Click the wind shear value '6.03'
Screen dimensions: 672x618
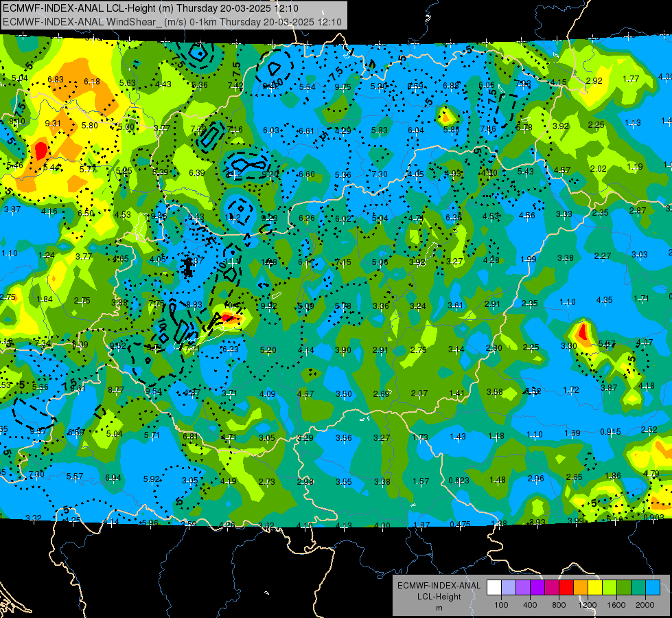[271, 130]
